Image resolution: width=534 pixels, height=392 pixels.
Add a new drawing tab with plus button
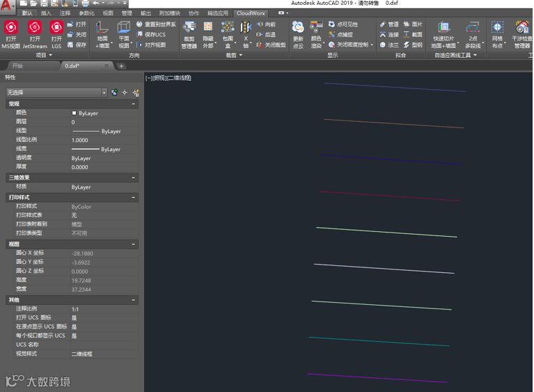(121, 66)
